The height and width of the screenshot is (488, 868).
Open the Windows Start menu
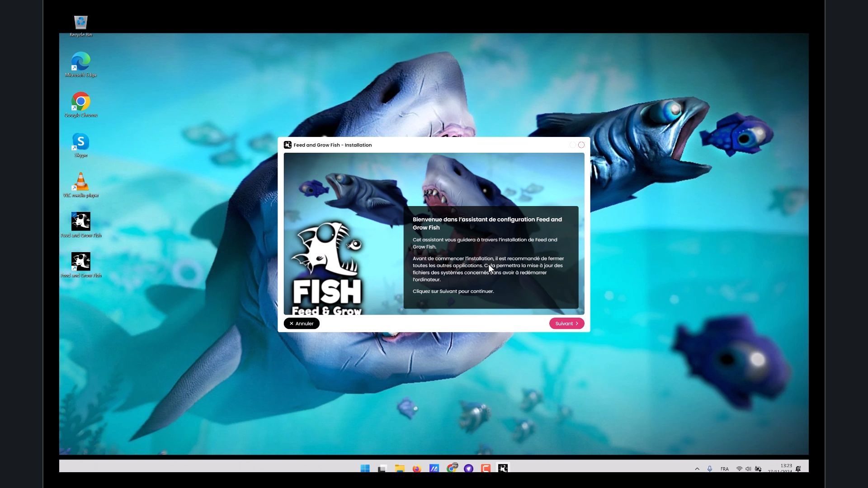coord(365,468)
